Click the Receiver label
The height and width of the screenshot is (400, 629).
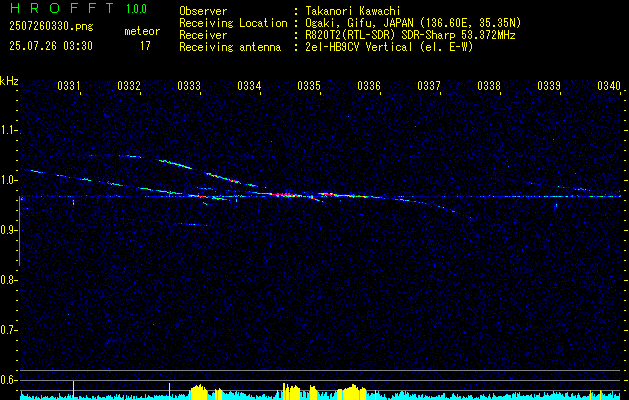pyautogui.click(x=203, y=35)
